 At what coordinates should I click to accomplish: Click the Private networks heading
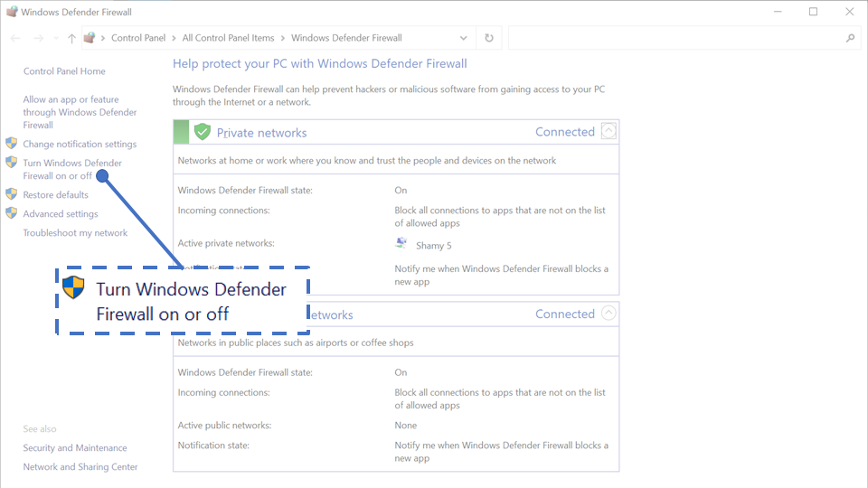tap(261, 133)
